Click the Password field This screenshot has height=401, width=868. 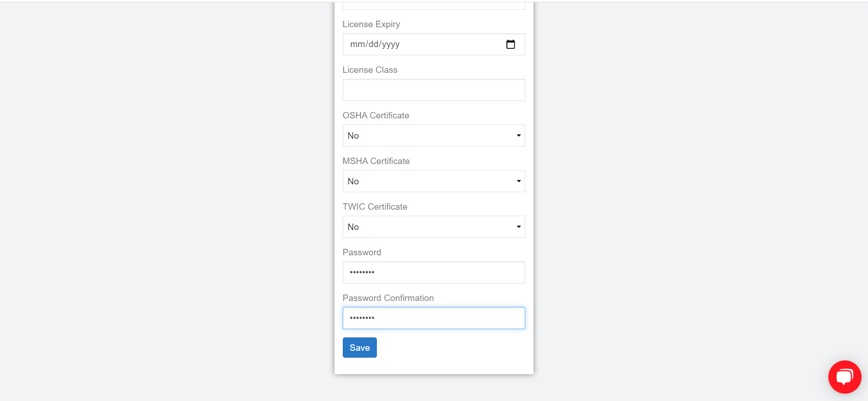point(434,272)
